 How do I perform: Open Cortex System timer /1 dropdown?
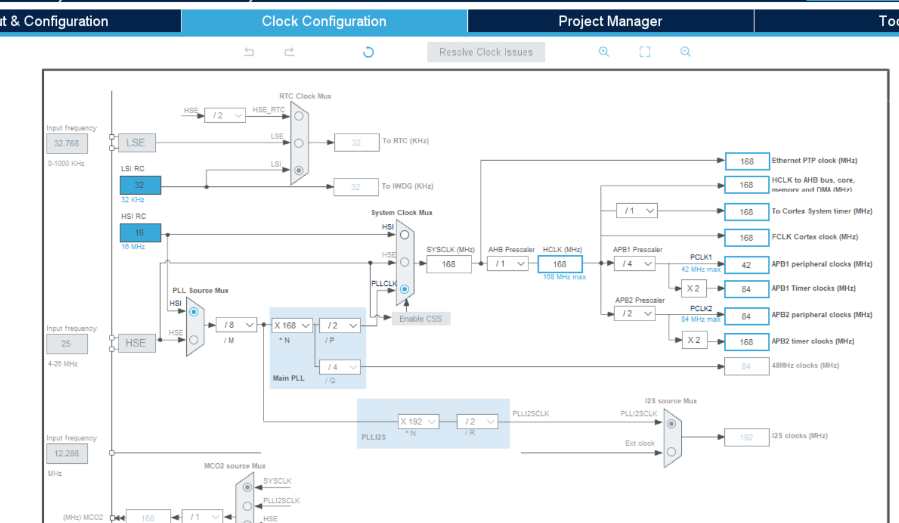pos(637,211)
